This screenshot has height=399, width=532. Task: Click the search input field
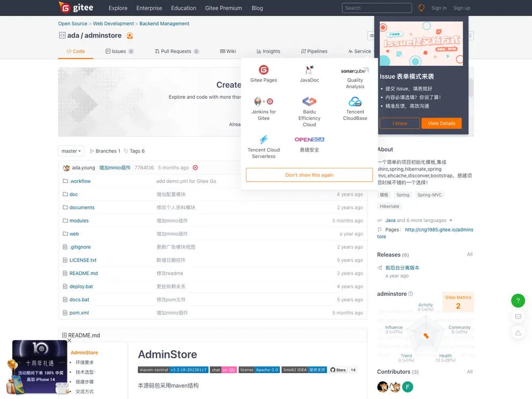376,8
